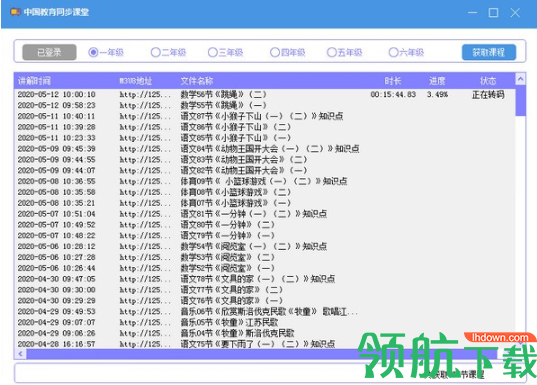Select row 音乐06节《欣赏斯洛伐克民歌《牧童》
The width and height of the screenshot is (537, 385).
point(265,312)
